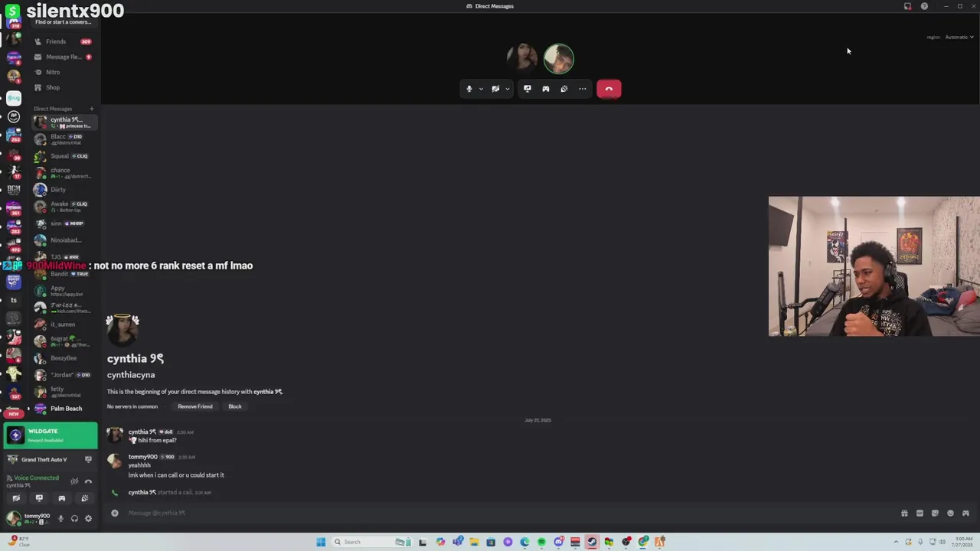Open tommy900 user profile panel

tap(29, 518)
